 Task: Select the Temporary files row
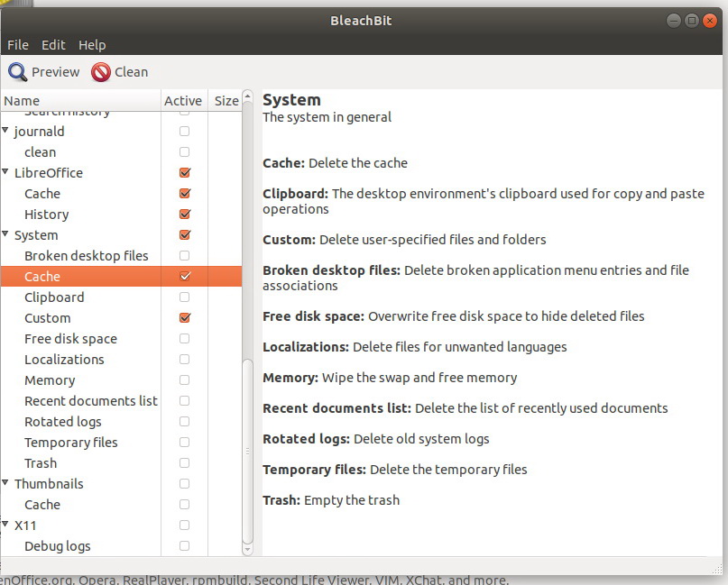click(x=121, y=442)
